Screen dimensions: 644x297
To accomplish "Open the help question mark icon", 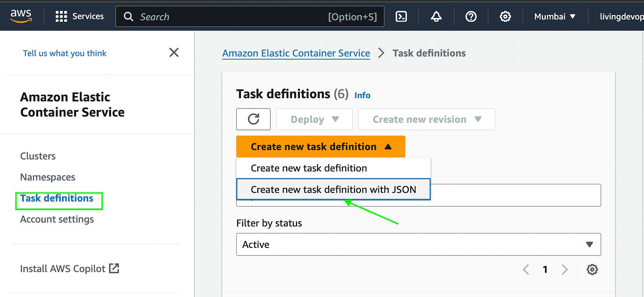I will click(x=471, y=16).
